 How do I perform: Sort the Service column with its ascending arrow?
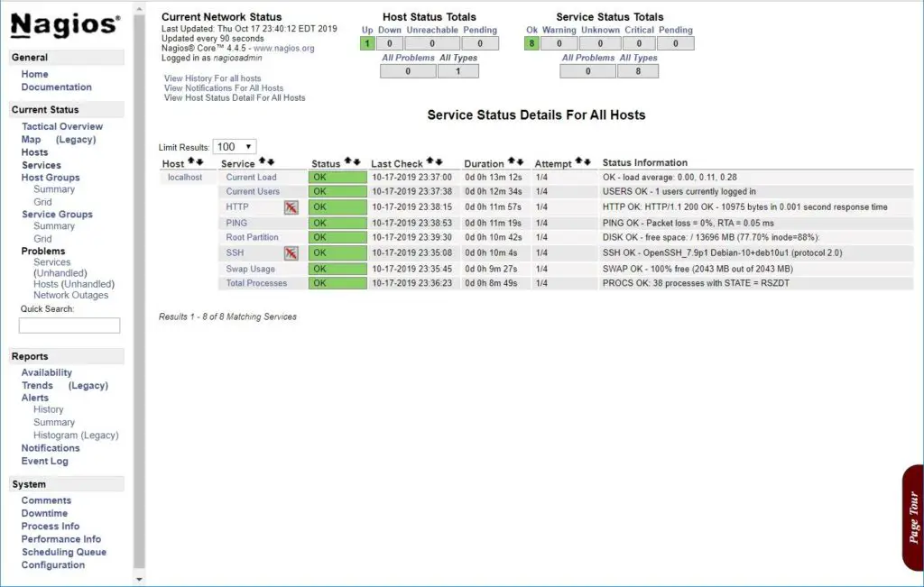coord(262,160)
